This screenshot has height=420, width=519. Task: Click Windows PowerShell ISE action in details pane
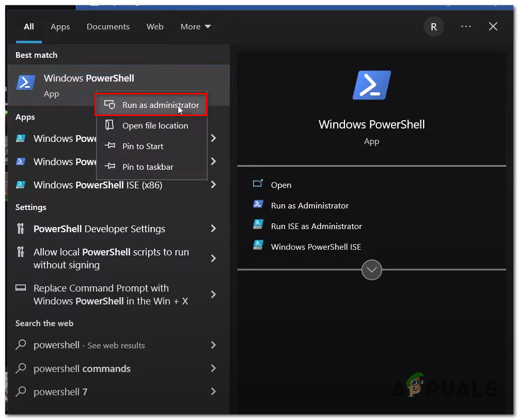tap(316, 247)
